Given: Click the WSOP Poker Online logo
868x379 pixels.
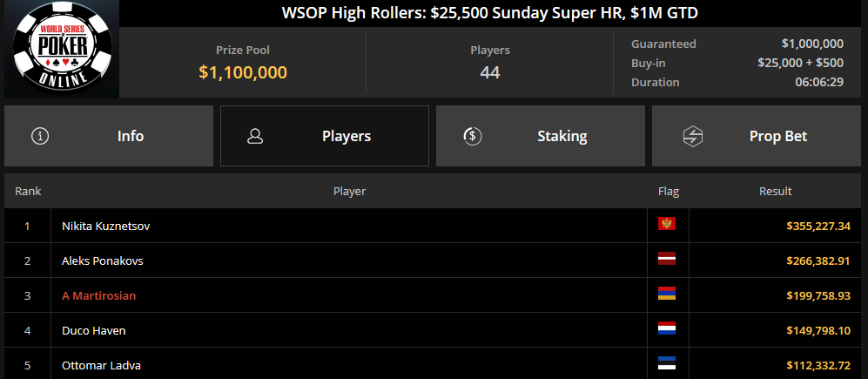Looking at the screenshot, I should pos(62,48).
